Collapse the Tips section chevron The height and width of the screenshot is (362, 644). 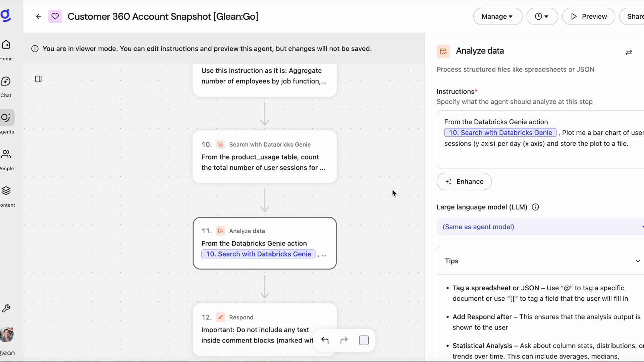(638, 261)
